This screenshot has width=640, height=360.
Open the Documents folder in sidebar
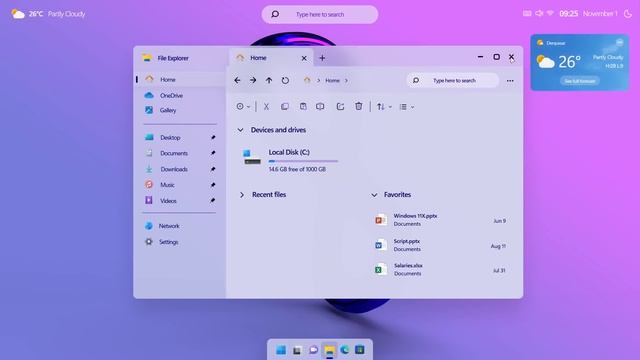173,153
